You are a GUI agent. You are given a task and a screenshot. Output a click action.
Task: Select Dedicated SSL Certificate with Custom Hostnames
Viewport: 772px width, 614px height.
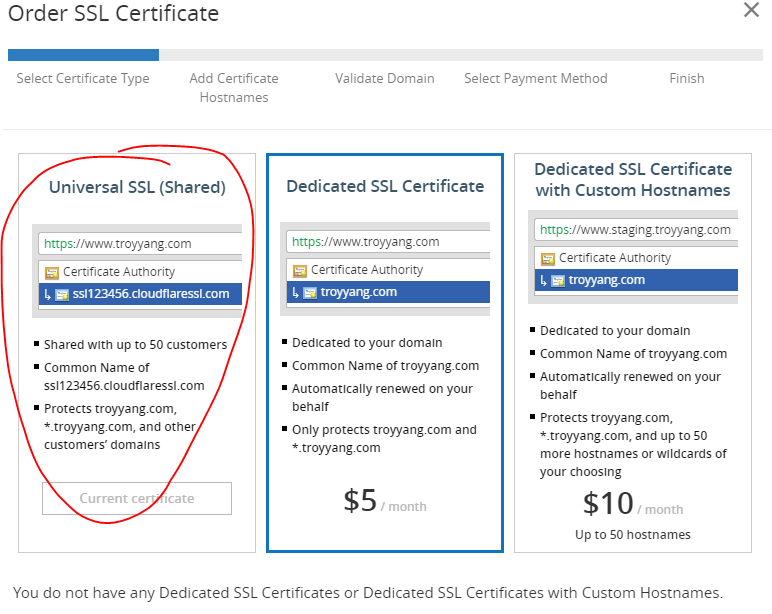coord(633,179)
